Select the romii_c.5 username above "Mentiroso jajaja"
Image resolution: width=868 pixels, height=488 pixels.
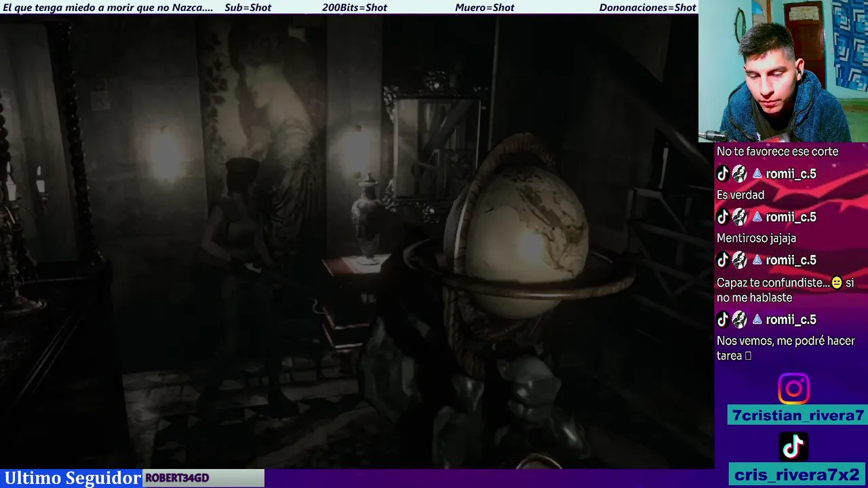point(791,218)
